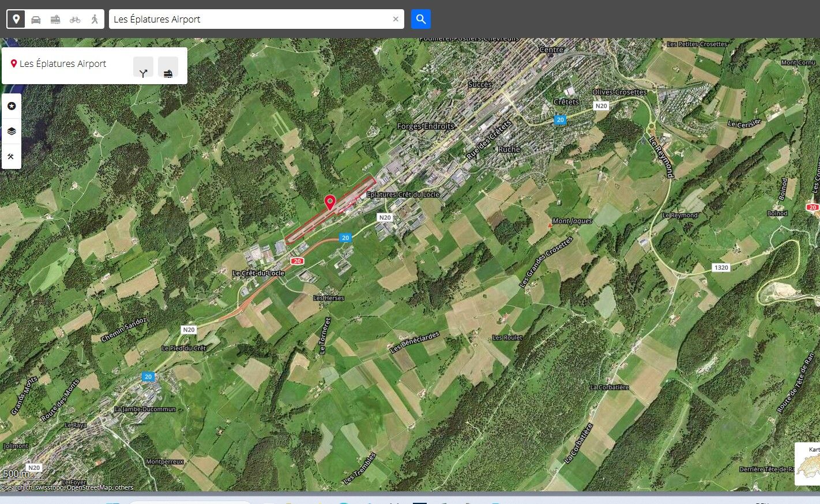Click the 1320 road number label
The height and width of the screenshot is (504, 820).
click(x=721, y=268)
